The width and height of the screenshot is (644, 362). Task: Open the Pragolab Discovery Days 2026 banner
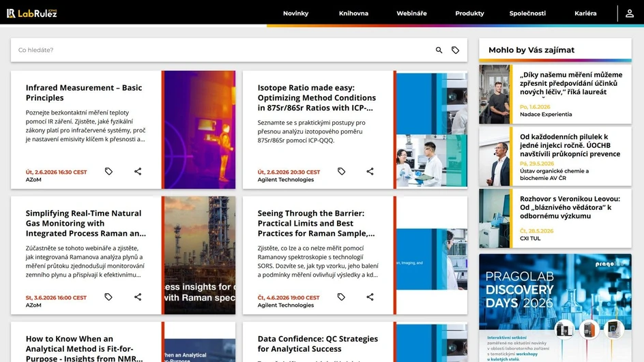point(555,308)
